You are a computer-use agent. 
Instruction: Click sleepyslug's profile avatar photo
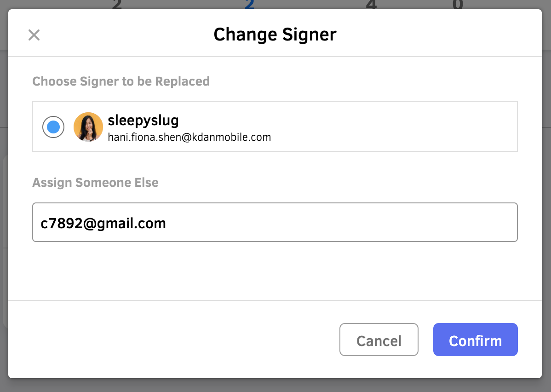pos(88,127)
